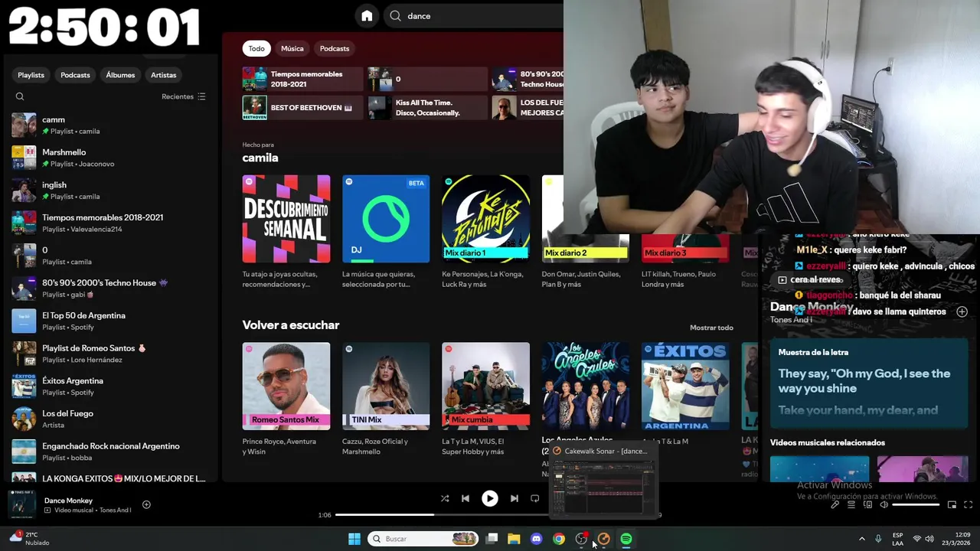The image size is (980, 551).
Task: Open the Windows Start menu
Action: [354, 539]
